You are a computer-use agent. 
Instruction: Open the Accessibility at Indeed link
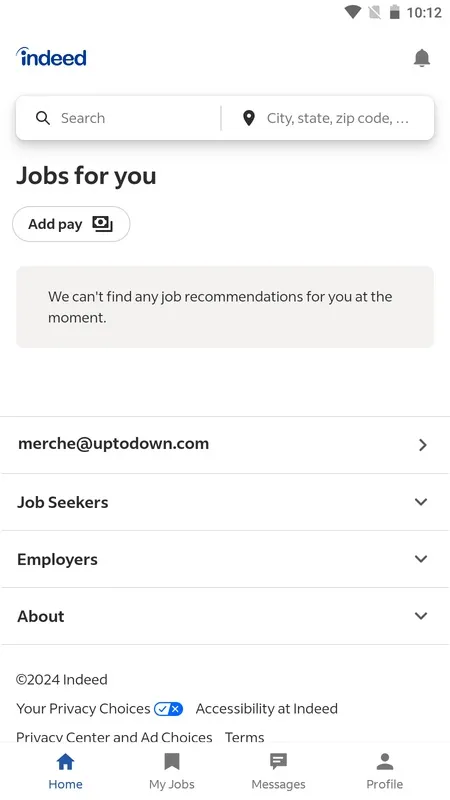[x=267, y=709]
